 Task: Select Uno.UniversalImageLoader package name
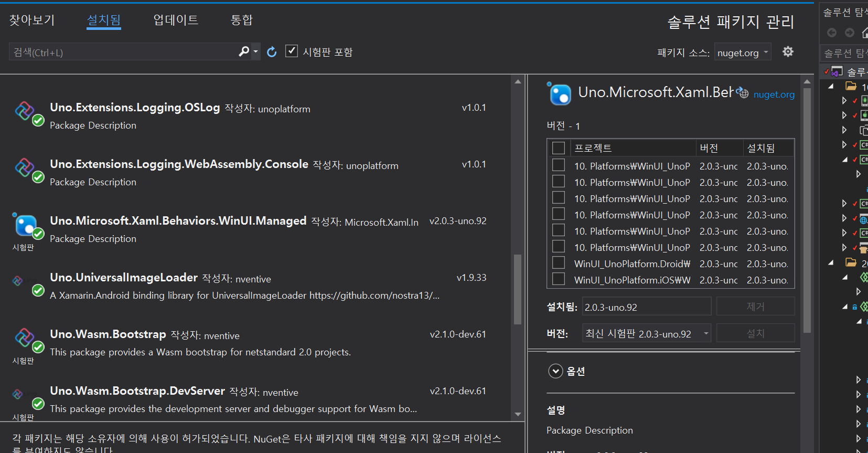coord(124,278)
